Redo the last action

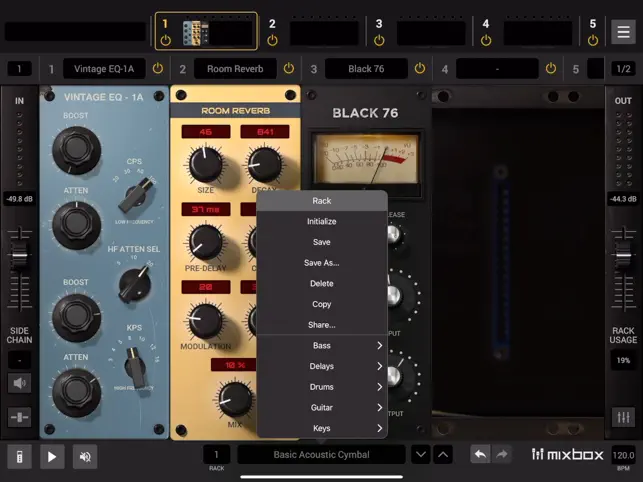(x=501, y=454)
